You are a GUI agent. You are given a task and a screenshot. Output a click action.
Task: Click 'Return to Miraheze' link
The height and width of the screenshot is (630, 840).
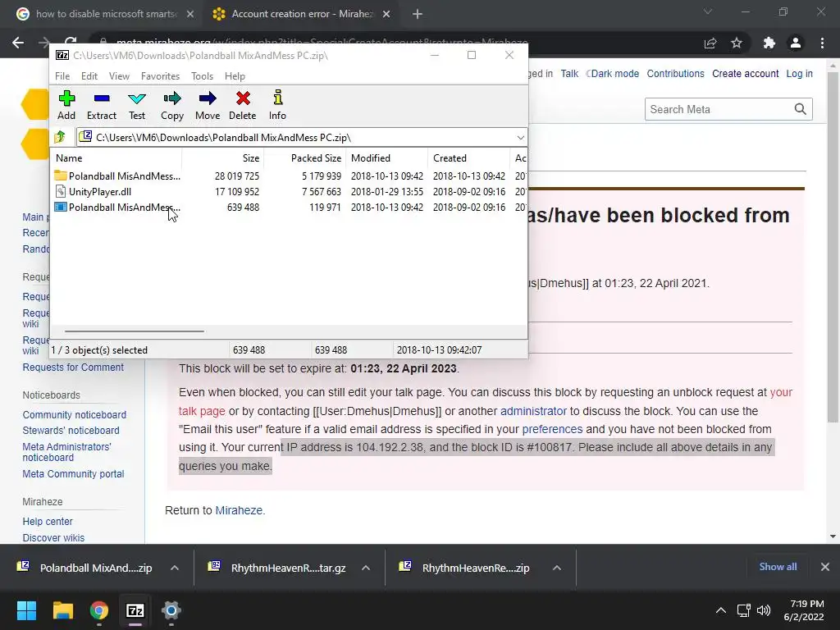pos(239,510)
